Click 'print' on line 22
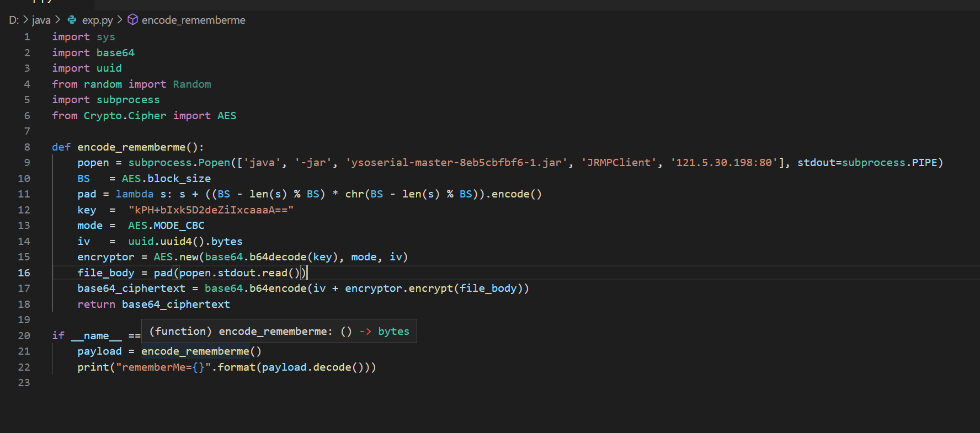The width and height of the screenshot is (980, 433). coord(93,367)
